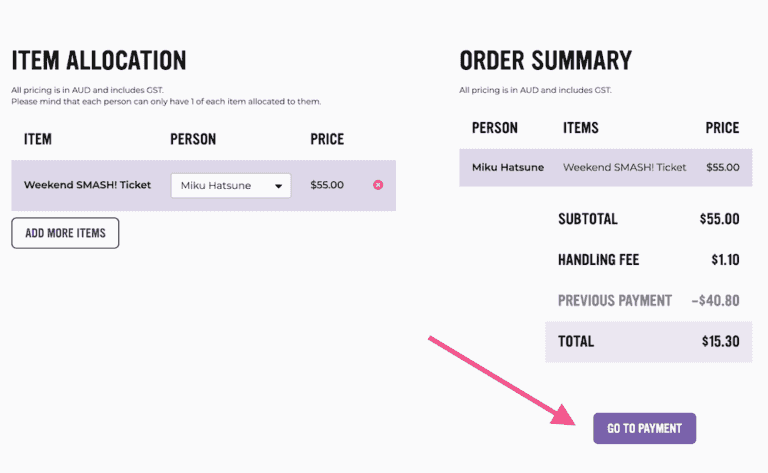Open the Miku Hatsune person dropdown
768x473 pixels.
pyautogui.click(x=231, y=185)
